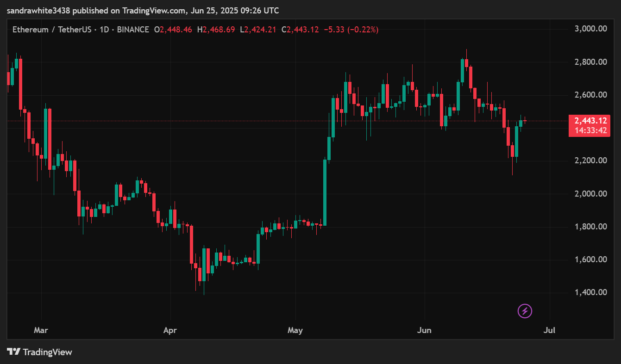Click the 2,200.00 price axis label
Screen dimensions: 621x364
[x=590, y=160]
